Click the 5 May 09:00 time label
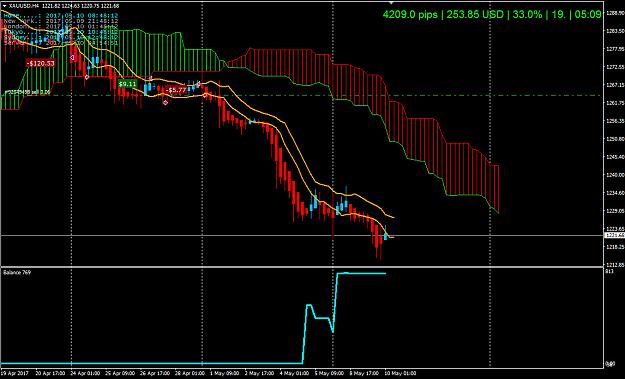Image resolution: width=625 pixels, height=379 pixels. [329, 373]
